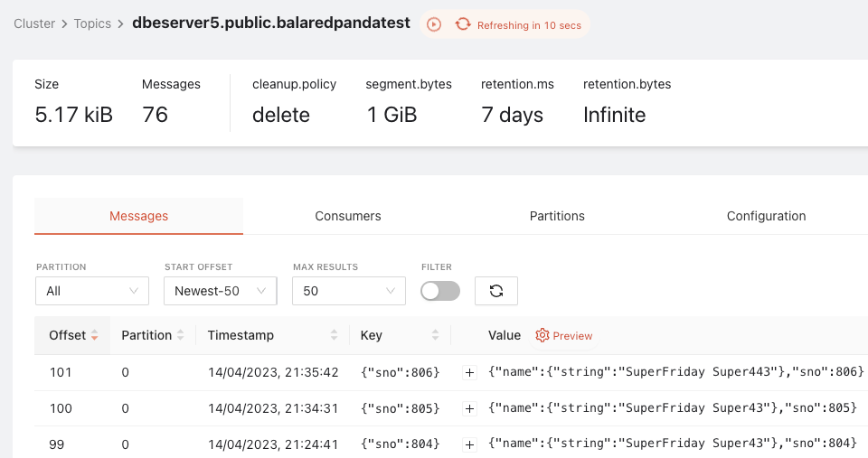Click the key {"sno":806} cell
The image size is (868, 458).
(x=400, y=372)
